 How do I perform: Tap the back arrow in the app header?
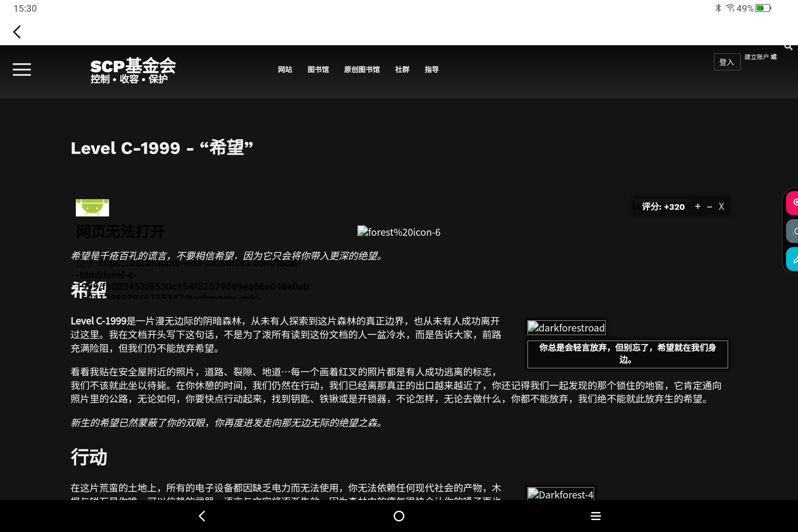[17, 32]
